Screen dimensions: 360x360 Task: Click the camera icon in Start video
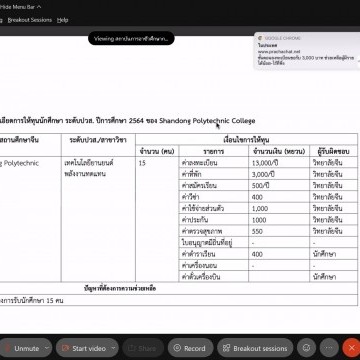[65, 348]
